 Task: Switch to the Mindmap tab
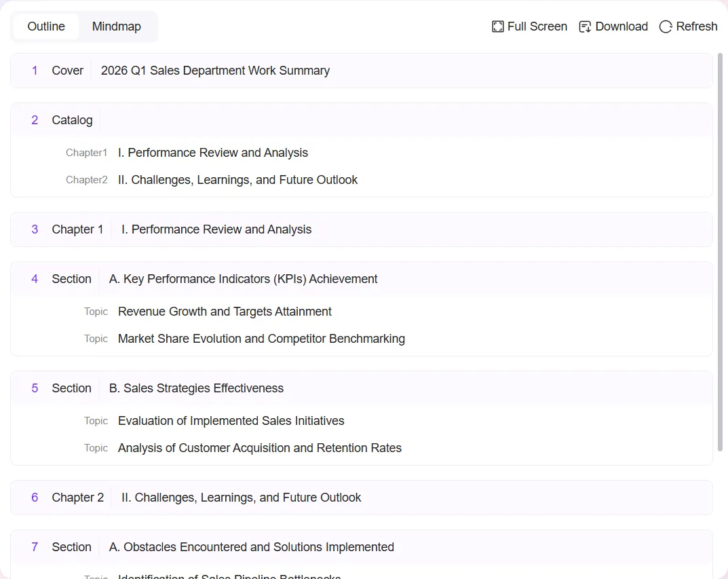pyautogui.click(x=117, y=26)
